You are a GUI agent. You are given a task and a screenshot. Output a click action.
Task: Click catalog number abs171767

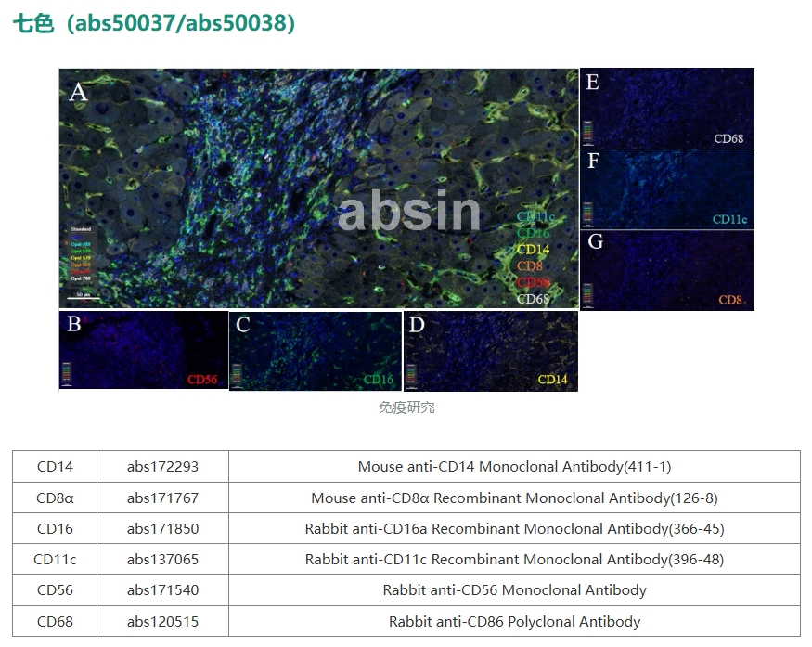(x=162, y=498)
